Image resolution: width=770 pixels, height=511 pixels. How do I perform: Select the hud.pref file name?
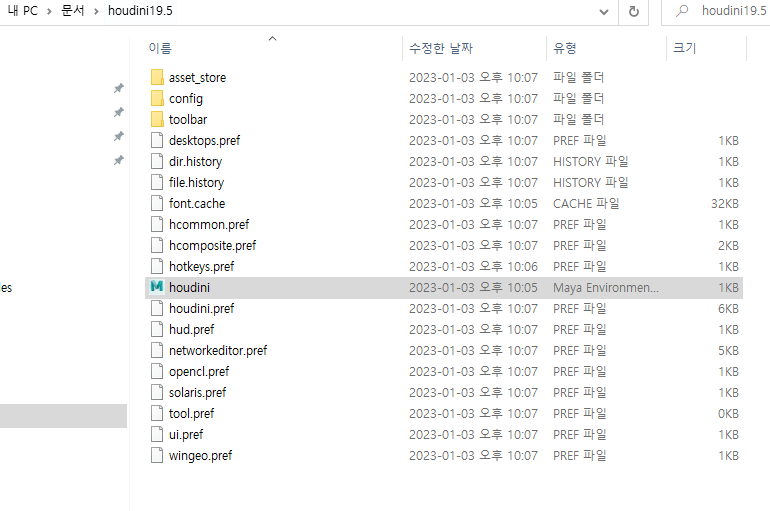point(192,329)
